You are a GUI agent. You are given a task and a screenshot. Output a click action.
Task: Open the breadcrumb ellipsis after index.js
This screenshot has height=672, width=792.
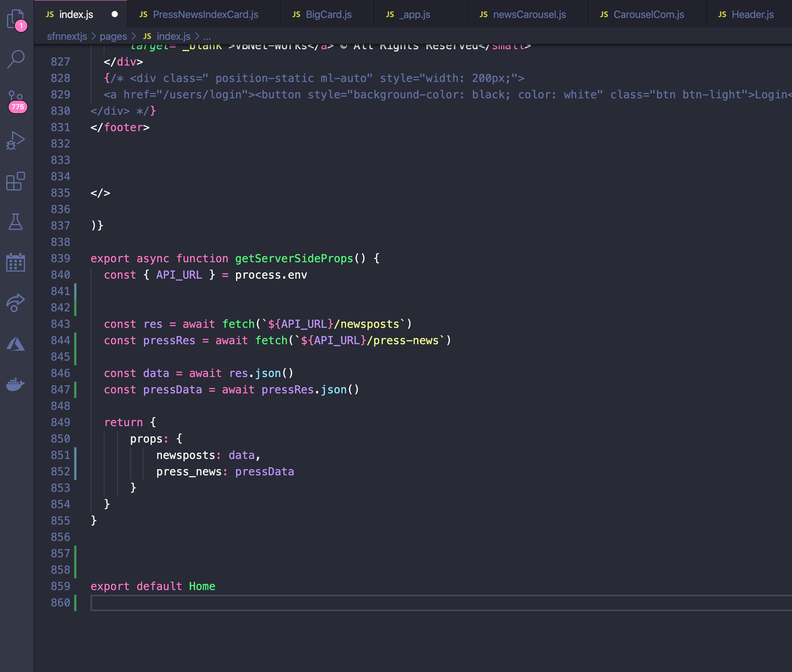(207, 36)
